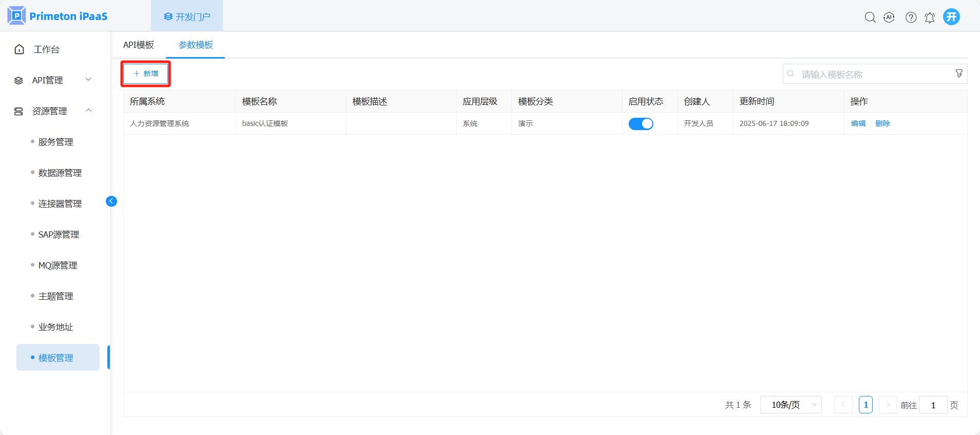This screenshot has width=980, height=435.
Task: Open the help question mark icon
Action: (x=911, y=17)
